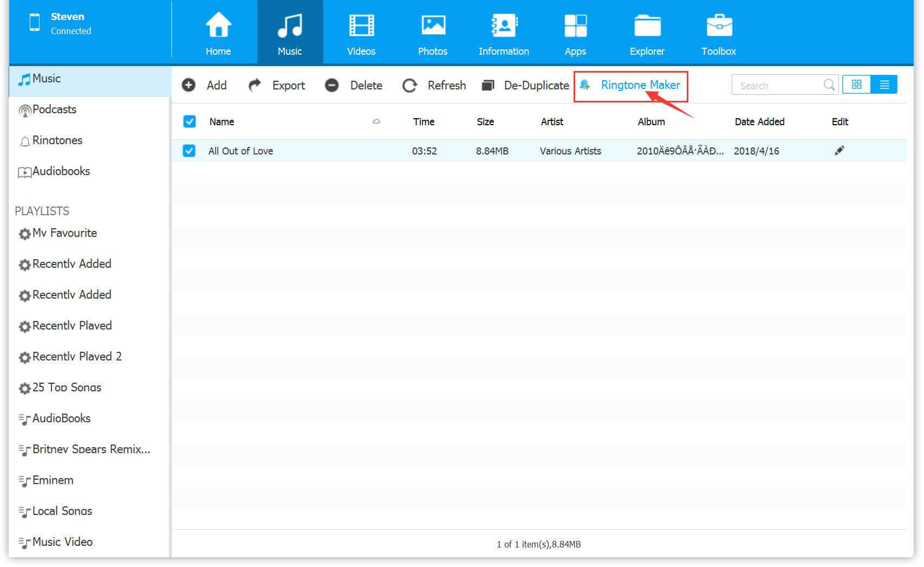
Task: Toggle the select-all checkbox in header
Action: (190, 121)
